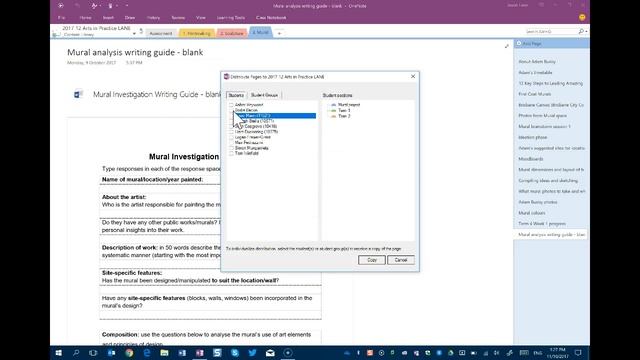This screenshot has height=360, width=640.
Task: Switch to the 2. Sculpture section tab
Action: pyautogui.click(x=232, y=33)
